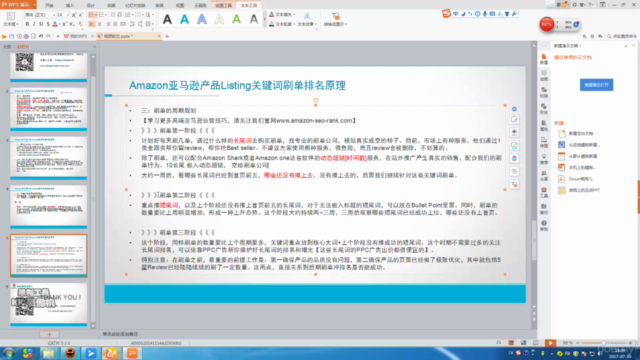
Task: Click the open folder quick-access icon
Action: (4, 36)
